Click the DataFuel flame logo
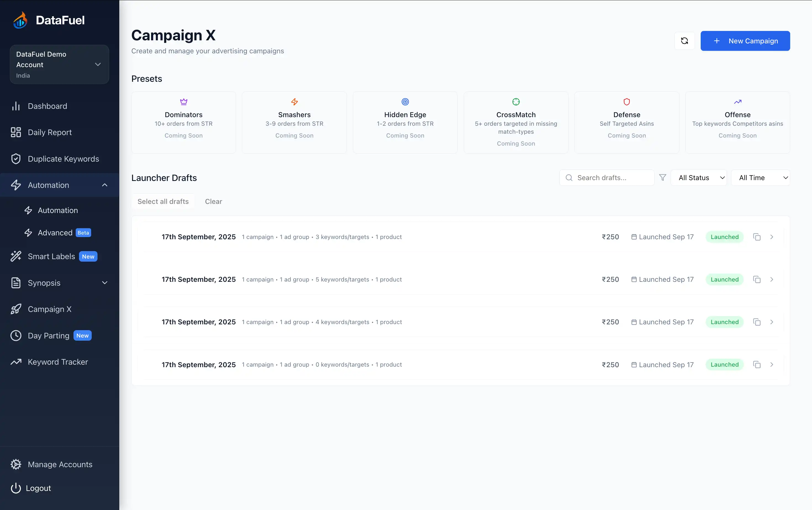The height and width of the screenshot is (510, 812). (19, 19)
